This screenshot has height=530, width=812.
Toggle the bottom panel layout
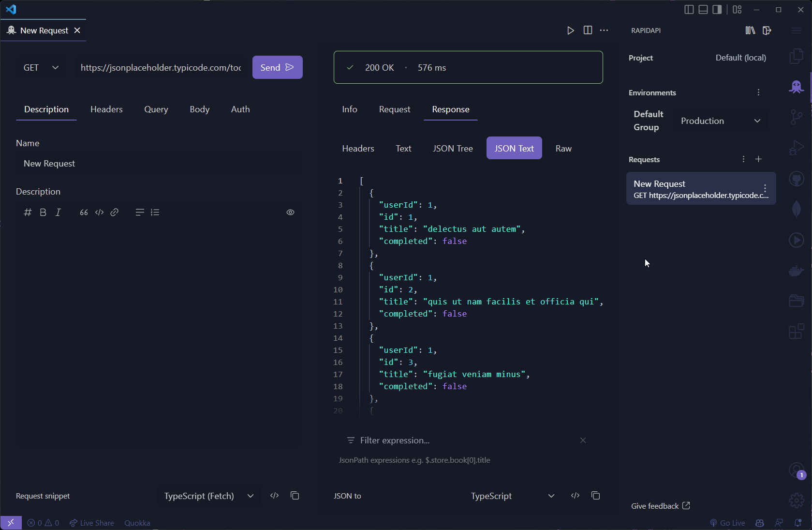click(703, 10)
